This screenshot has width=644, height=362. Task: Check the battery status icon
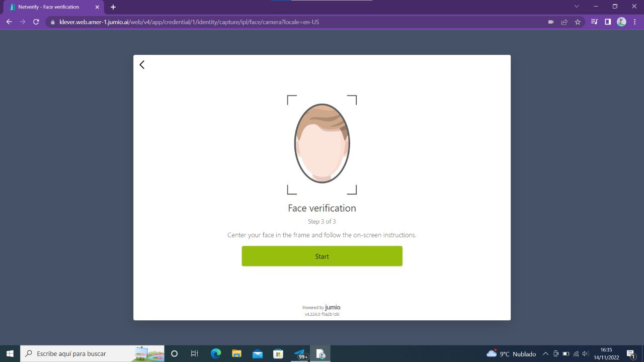(x=566, y=353)
